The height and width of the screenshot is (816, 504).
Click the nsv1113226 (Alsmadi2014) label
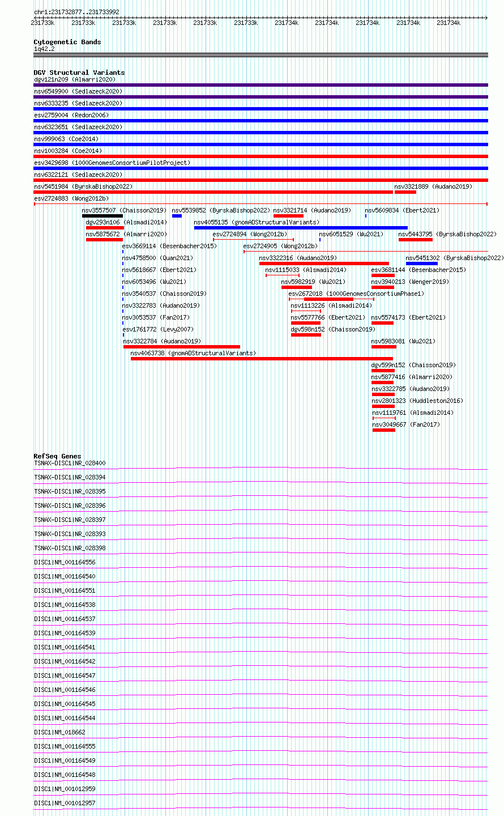click(x=331, y=305)
